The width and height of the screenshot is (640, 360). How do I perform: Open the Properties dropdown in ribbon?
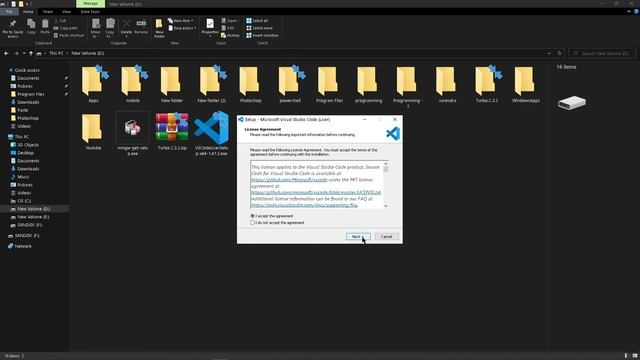tap(210, 36)
